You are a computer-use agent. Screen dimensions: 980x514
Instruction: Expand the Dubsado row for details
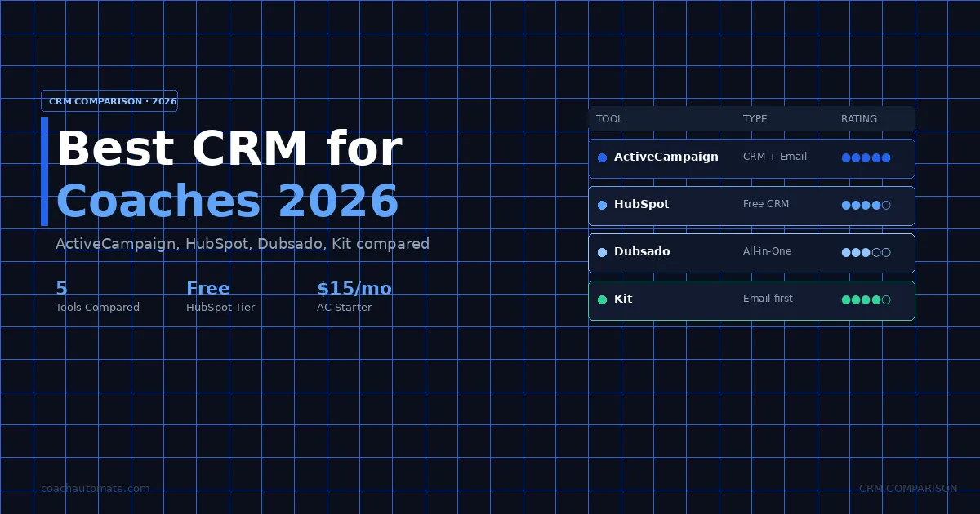tap(751, 252)
